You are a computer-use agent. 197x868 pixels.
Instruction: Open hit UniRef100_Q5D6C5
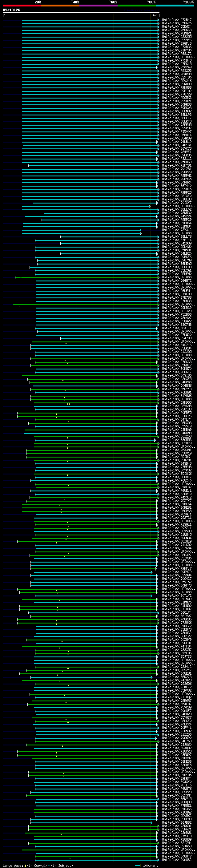point(177,23)
